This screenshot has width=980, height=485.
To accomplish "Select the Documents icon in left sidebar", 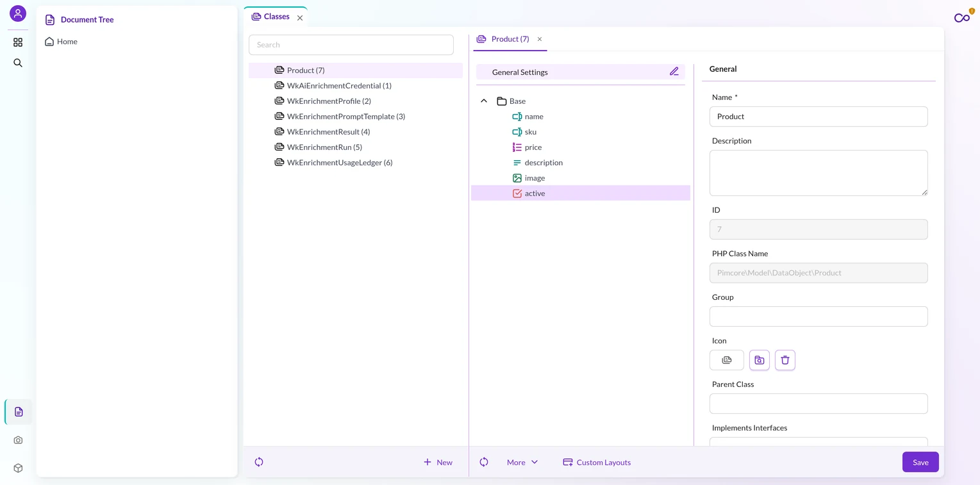I will (x=19, y=412).
